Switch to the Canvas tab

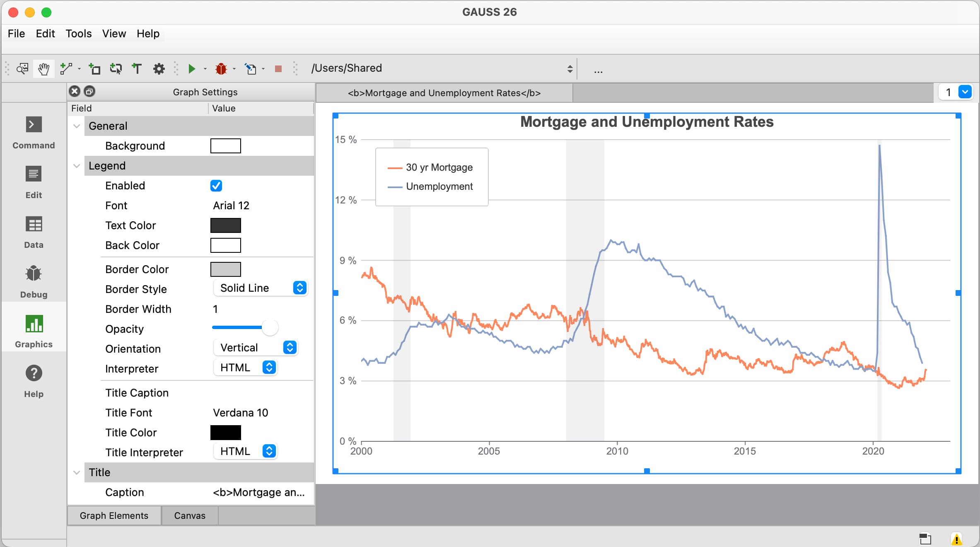(x=190, y=516)
